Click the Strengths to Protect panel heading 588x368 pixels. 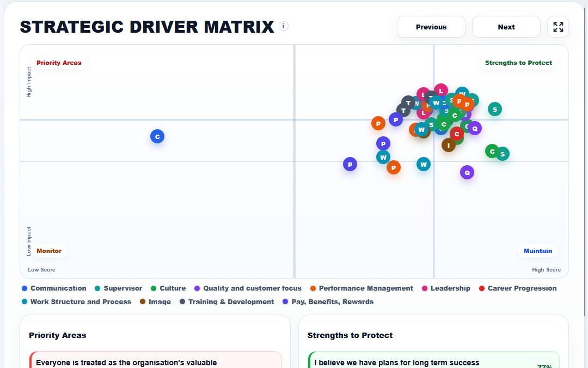click(x=350, y=335)
